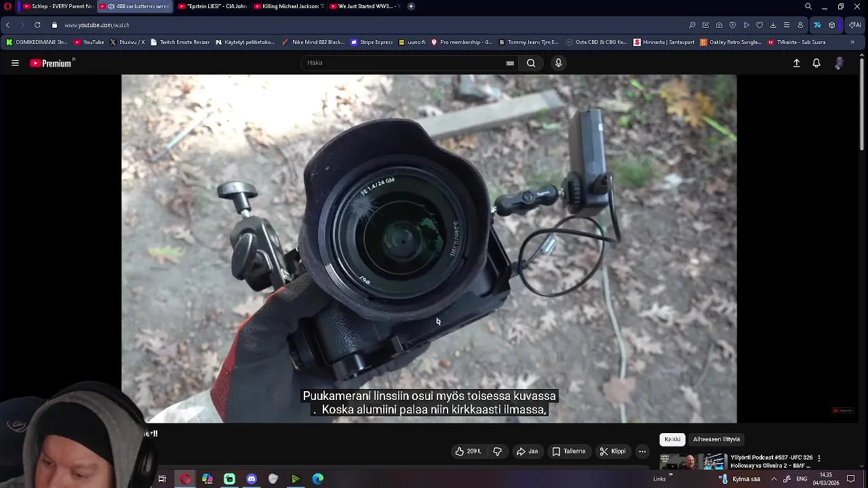The width and height of the screenshot is (868, 488).
Task: Open the 'Tommy Jeans Tjm E...' bookmark
Action: 528,42
